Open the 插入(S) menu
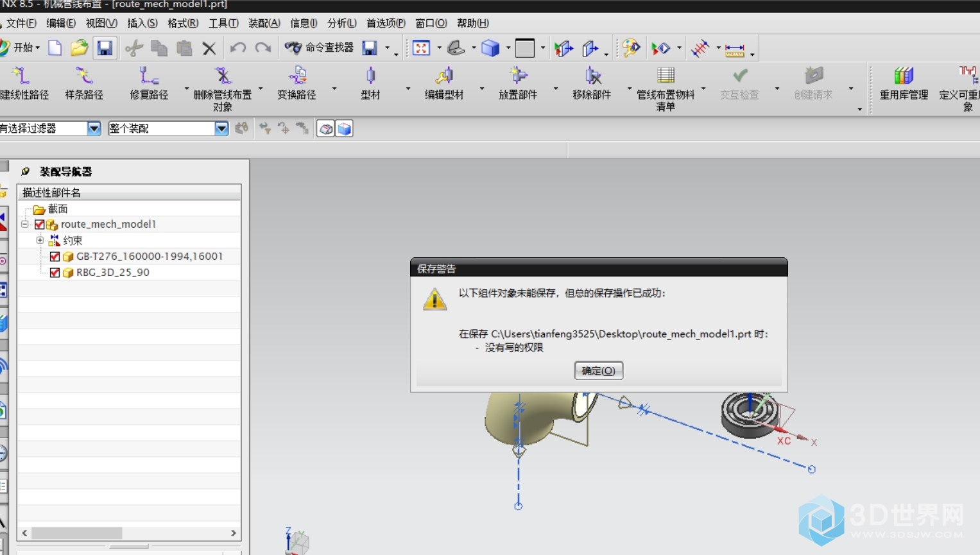980x555 pixels. point(142,23)
